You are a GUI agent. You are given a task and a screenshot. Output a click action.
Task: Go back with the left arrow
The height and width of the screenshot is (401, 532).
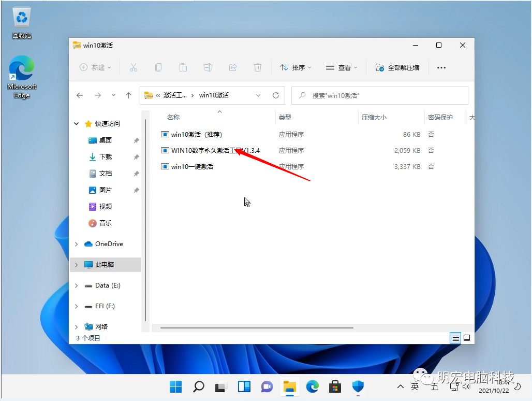click(80, 95)
